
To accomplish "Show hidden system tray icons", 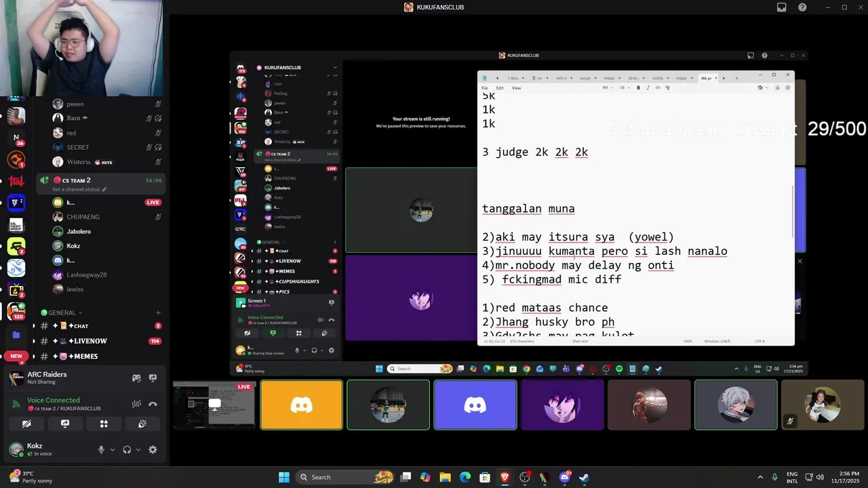I will tap(760, 477).
